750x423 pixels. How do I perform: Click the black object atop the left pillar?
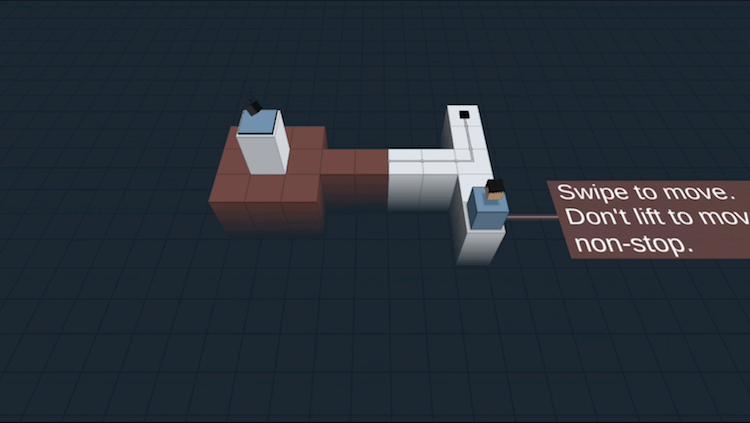254,106
